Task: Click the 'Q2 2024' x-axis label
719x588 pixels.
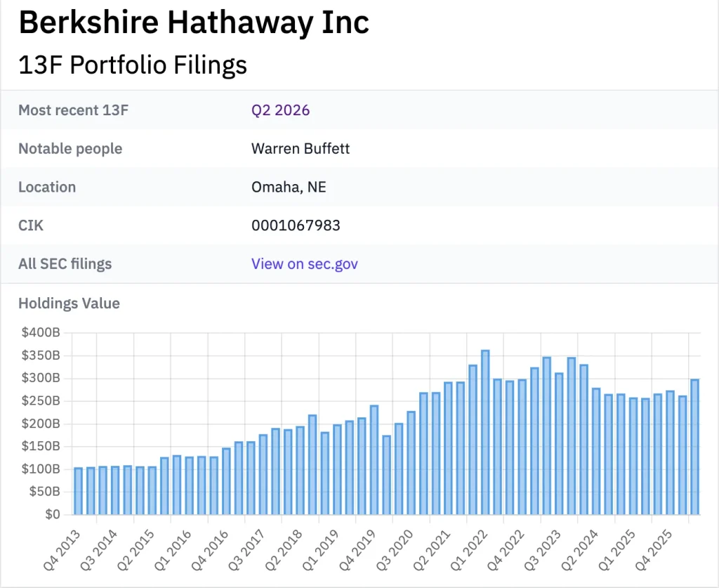Action: (580, 550)
